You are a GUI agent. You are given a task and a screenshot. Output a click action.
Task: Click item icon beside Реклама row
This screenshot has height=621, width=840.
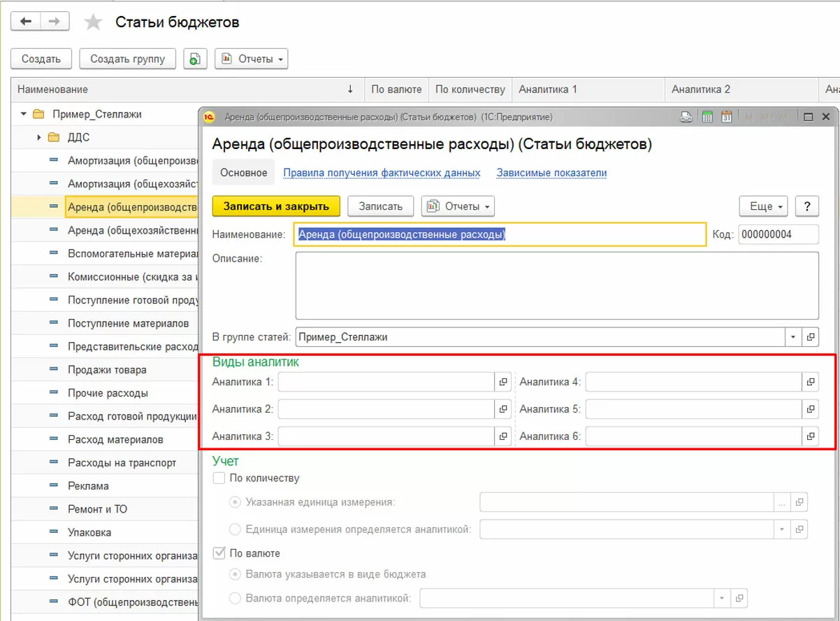(x=54, y=486)
